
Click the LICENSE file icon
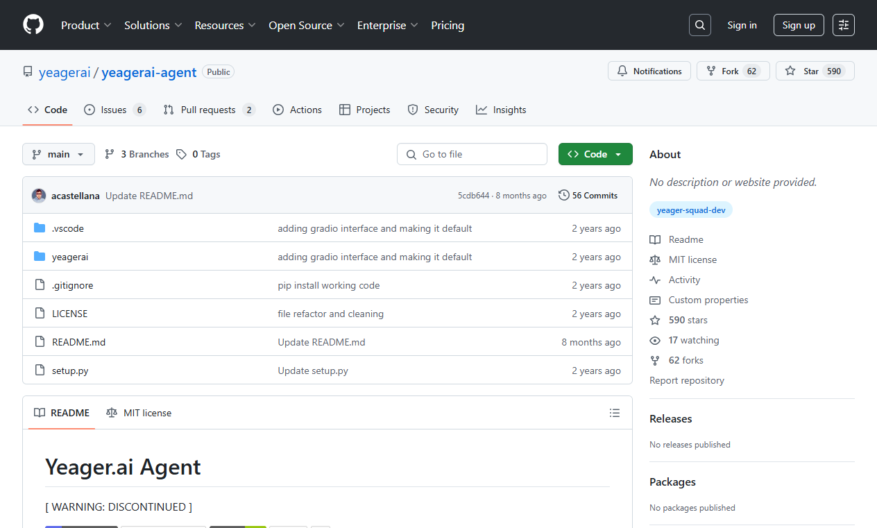click(40, 313)
